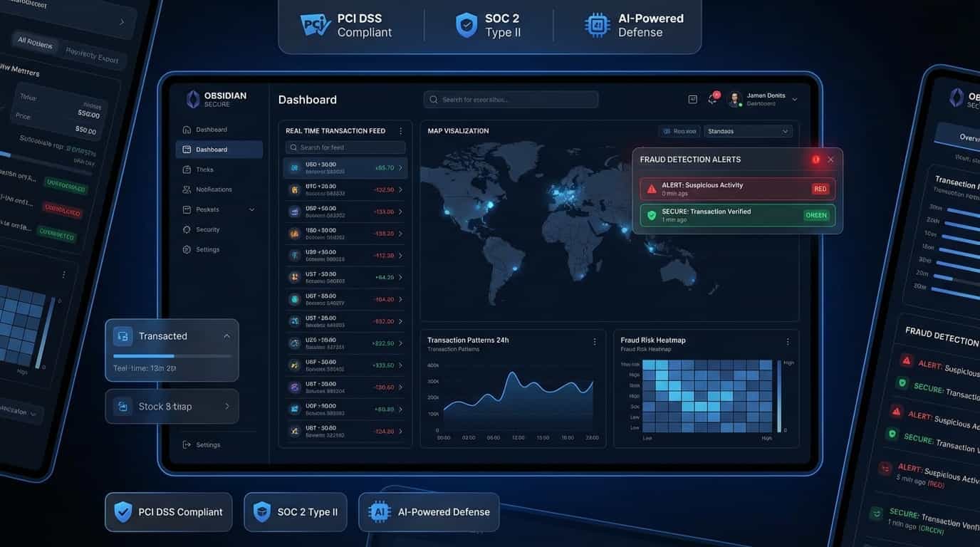The height and width of the screenshot is (547, 980).
Task: Click the Search for feed input field
Action: tap(345, 147)
